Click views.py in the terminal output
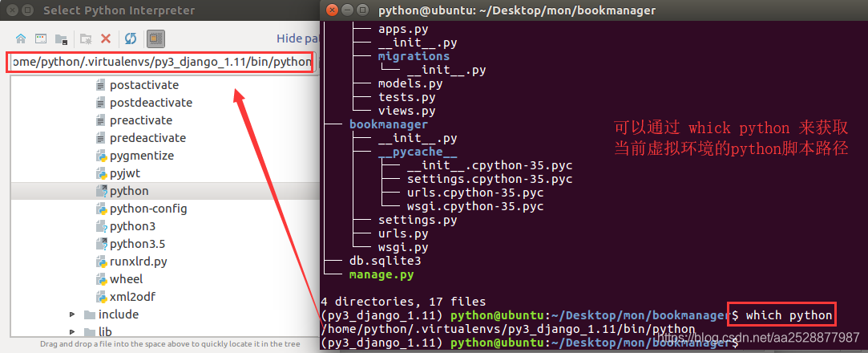This screenshot has height=353, width=868. coord(406,111)
